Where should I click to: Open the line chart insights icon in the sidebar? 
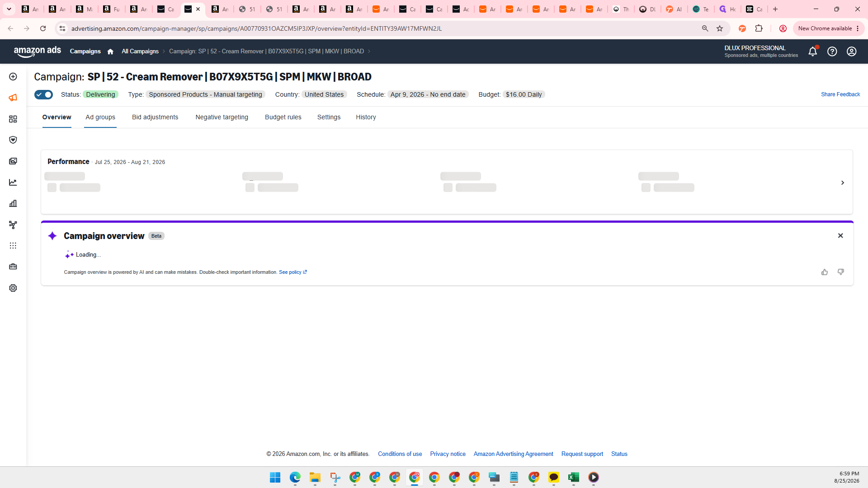(13, 183)
